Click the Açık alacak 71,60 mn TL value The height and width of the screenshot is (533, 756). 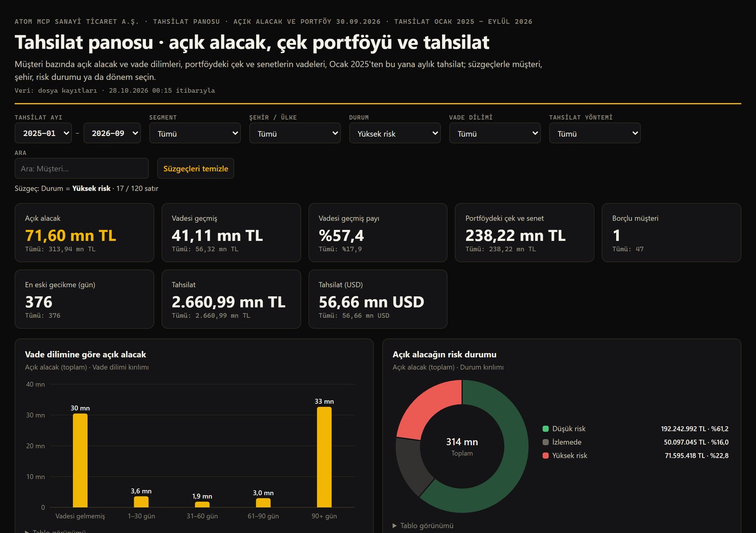70,236
